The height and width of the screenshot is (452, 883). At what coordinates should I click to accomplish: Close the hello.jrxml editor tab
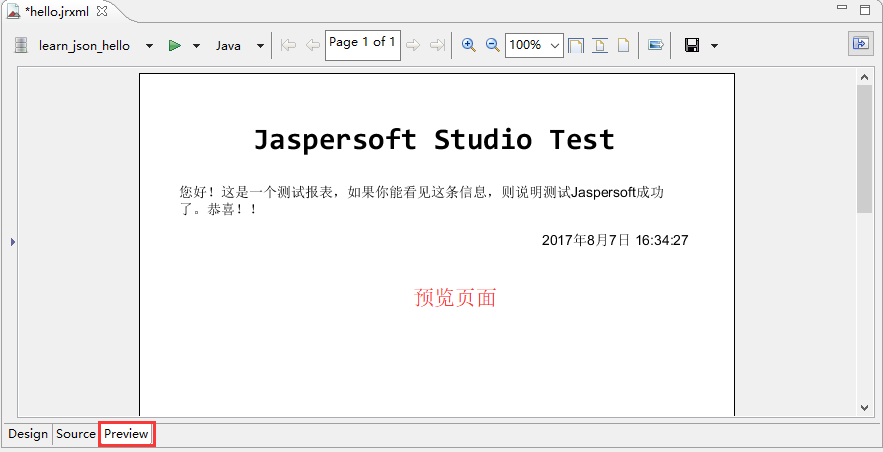102,11
